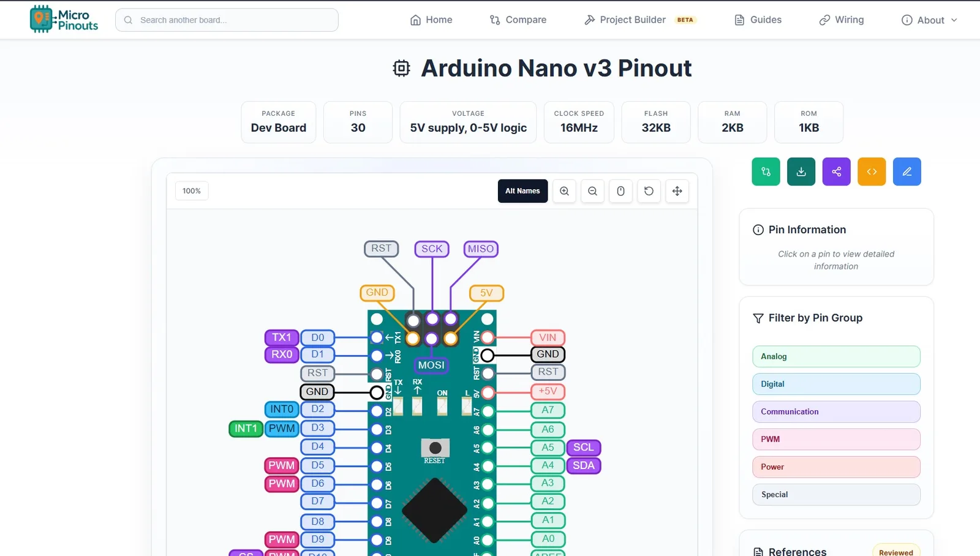The height and width of the screenshot is (556, 980).
Task: Select the SCK pin label
Action: [432, 249]
